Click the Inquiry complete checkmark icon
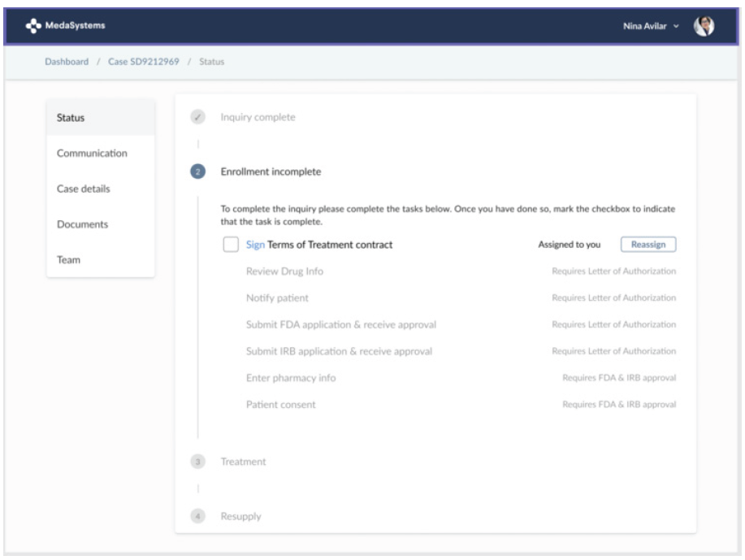The width and height of the screenshot is (745, 560). click(x=197, y=117)
